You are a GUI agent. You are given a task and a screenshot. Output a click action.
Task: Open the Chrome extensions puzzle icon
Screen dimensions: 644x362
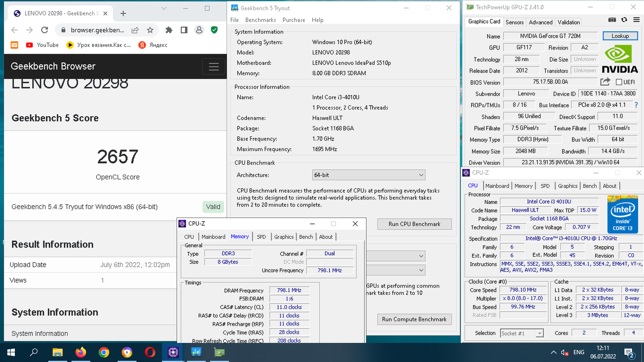169,30
